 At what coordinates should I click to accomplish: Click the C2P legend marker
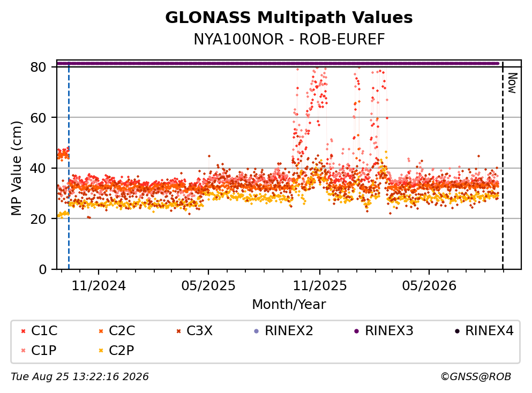click(x=101, y=351)
